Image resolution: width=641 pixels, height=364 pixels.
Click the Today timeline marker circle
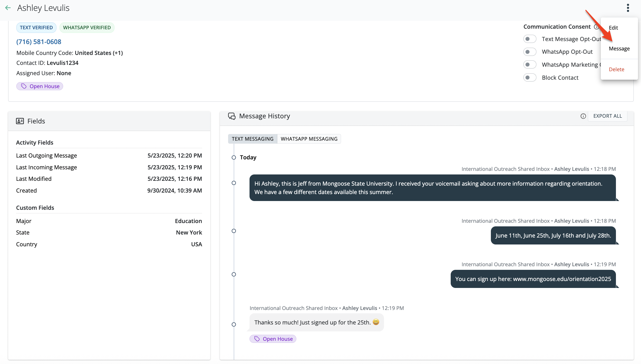coord(234,158)
